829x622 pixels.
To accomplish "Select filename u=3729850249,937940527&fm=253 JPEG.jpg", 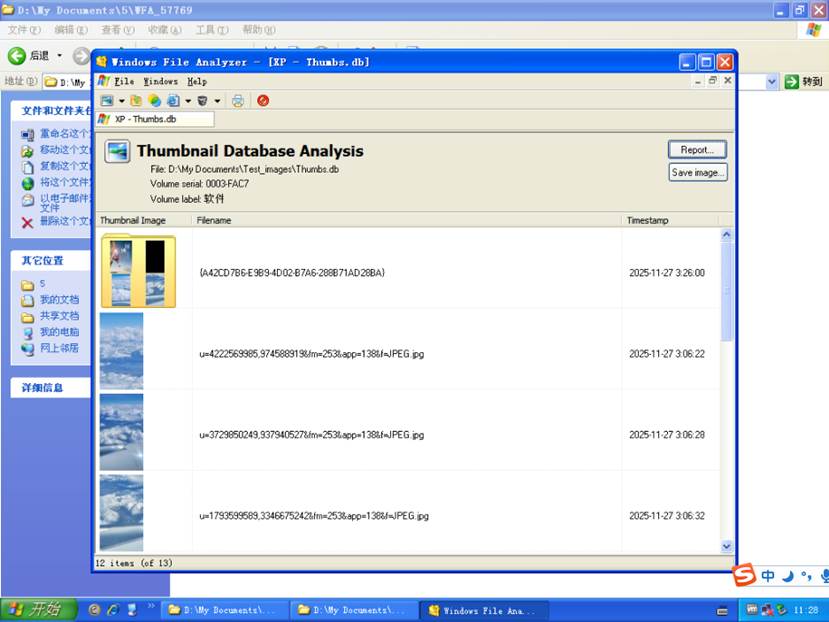I will 311,435.
